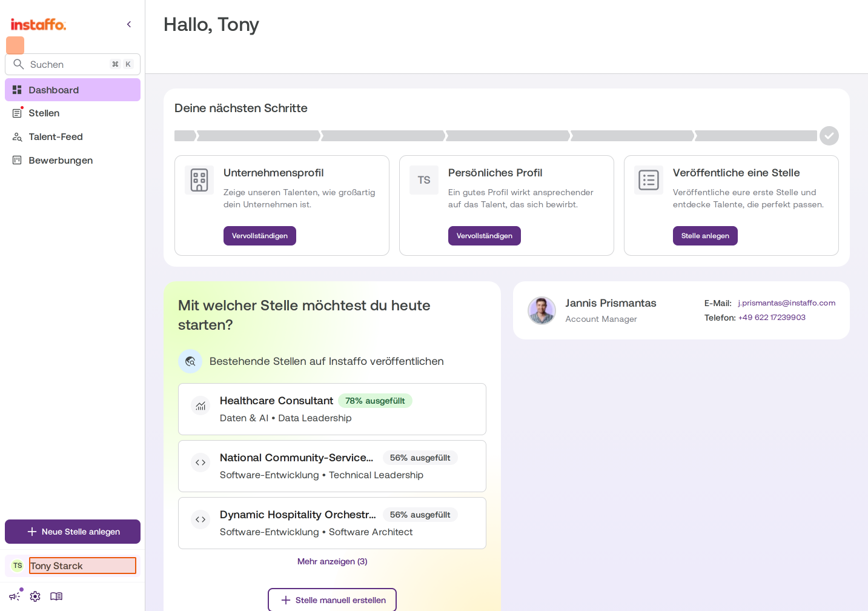
Task: Click the Bewerbungen board icon
Action: coord(17,161)
